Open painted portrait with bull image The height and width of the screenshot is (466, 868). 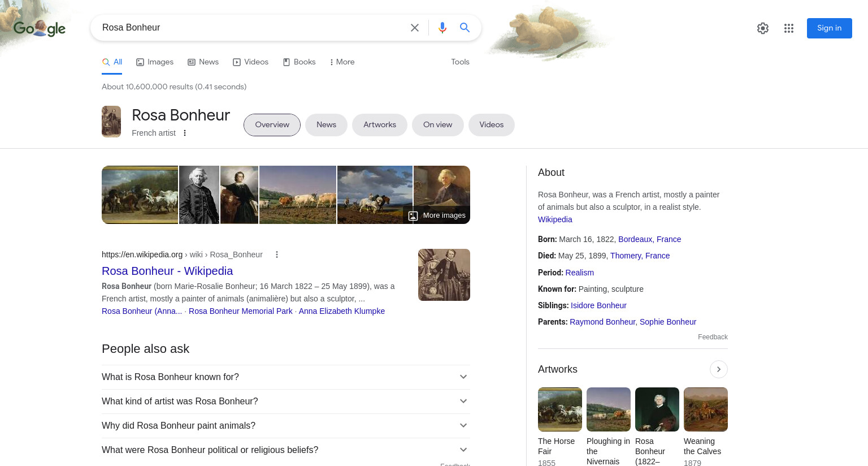239,195
